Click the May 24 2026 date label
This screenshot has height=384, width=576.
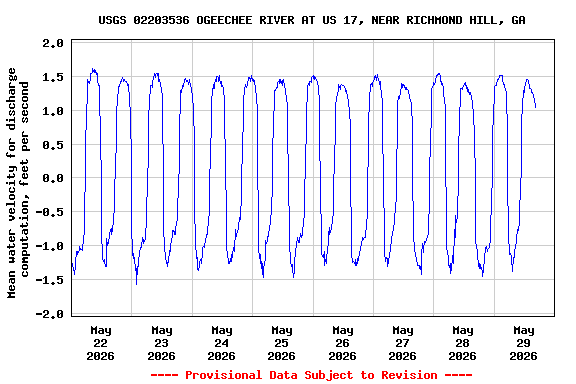point(222,343)
